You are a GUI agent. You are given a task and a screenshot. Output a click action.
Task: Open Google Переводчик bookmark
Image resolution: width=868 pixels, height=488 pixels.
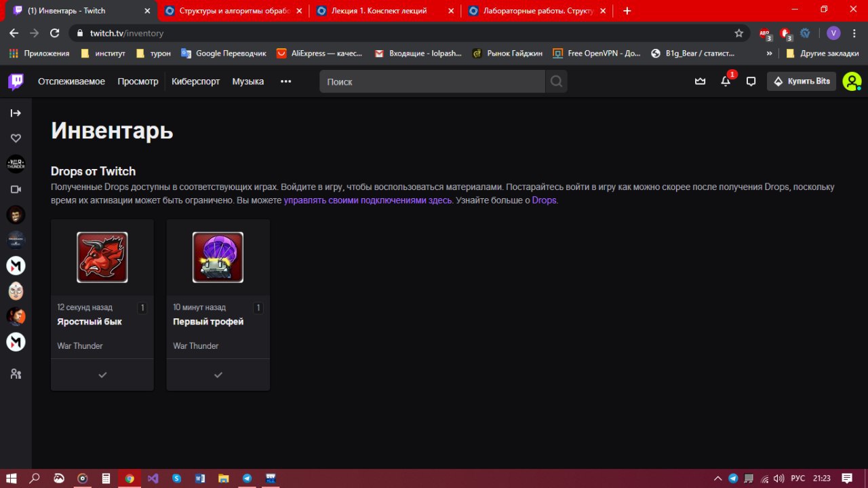(224, 53)
